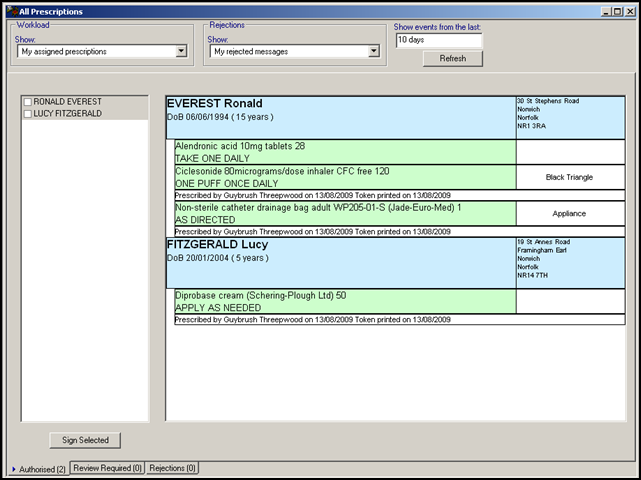Screen dimensions: 641x480
Task: Tick the LUCY FITZGERALD checkbox
Action: pyautogui.click(x=28, y=114)
